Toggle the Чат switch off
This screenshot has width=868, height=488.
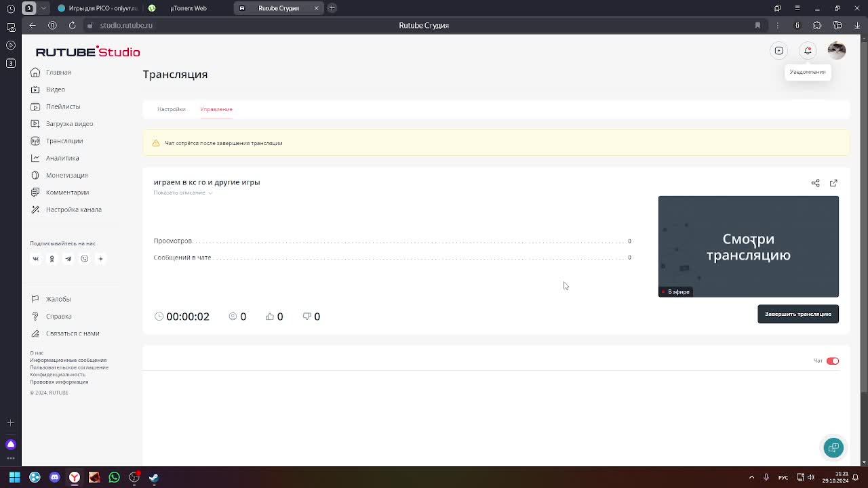pos(833,361)
